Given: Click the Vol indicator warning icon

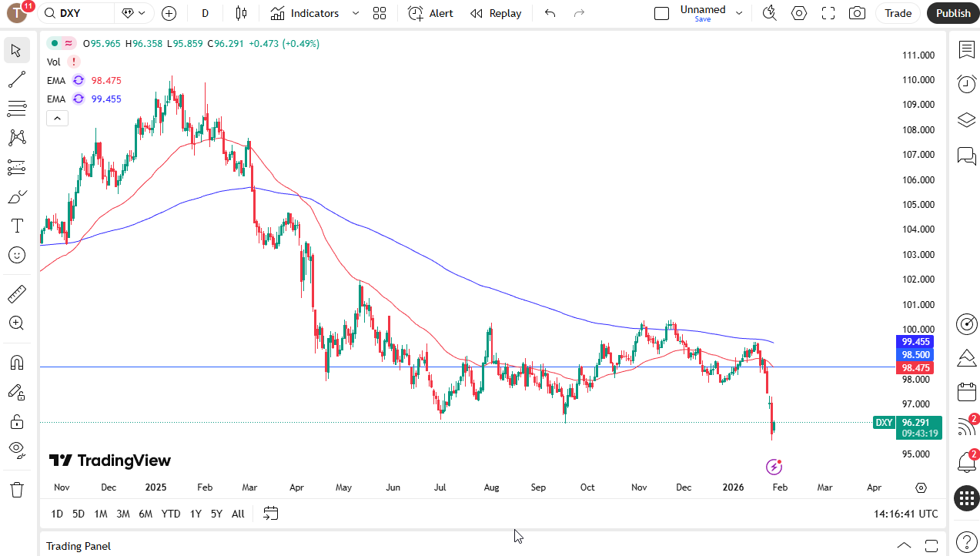Looking at the screenshot, I should [73, 62].
